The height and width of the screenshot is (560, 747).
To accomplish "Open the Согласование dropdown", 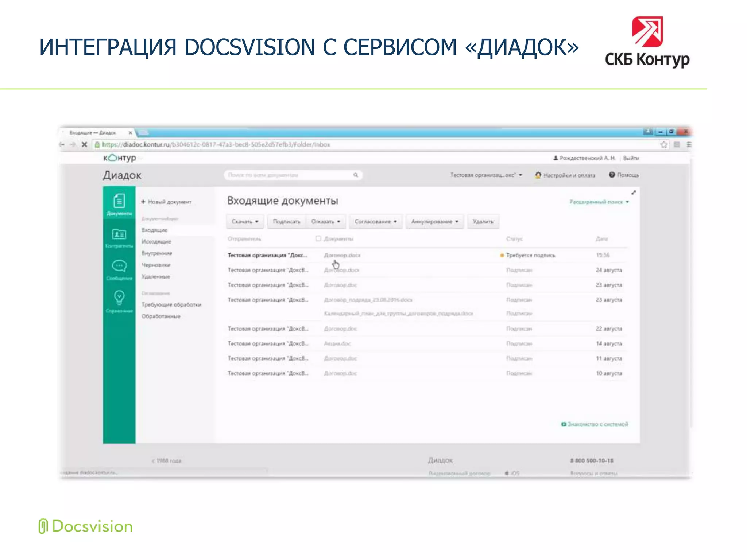I will pos(376,221).
